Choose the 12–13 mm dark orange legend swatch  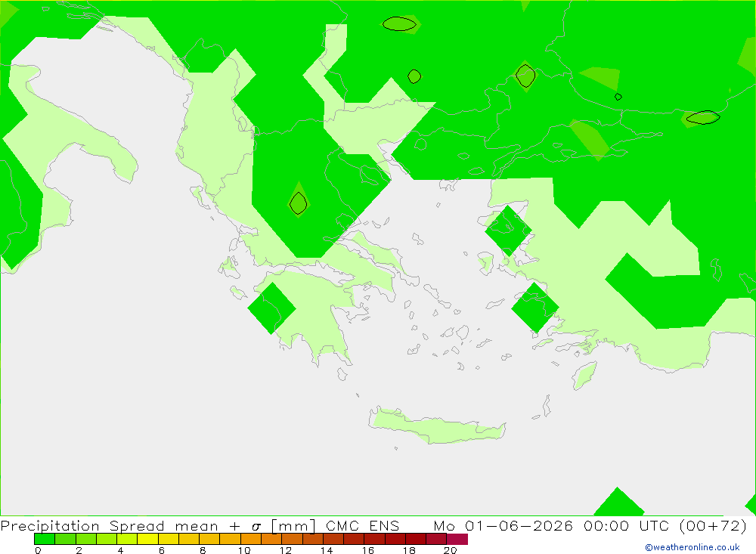point(292,539)
